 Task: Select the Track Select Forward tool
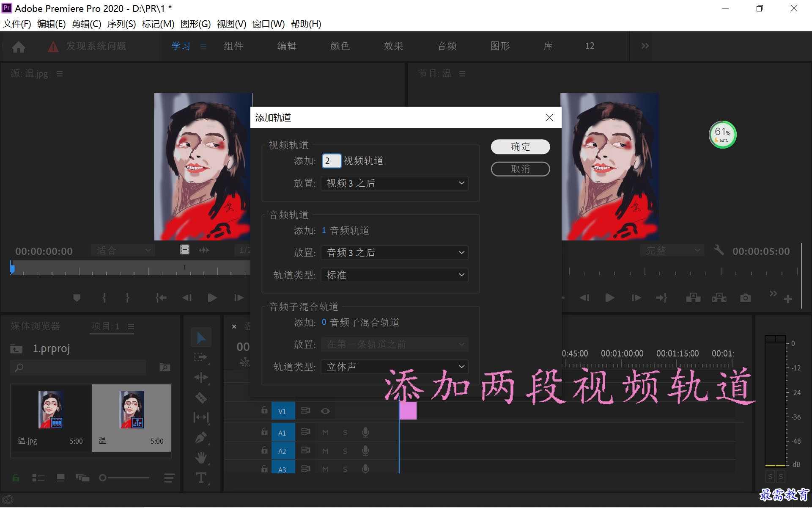(x=201, y=357)
